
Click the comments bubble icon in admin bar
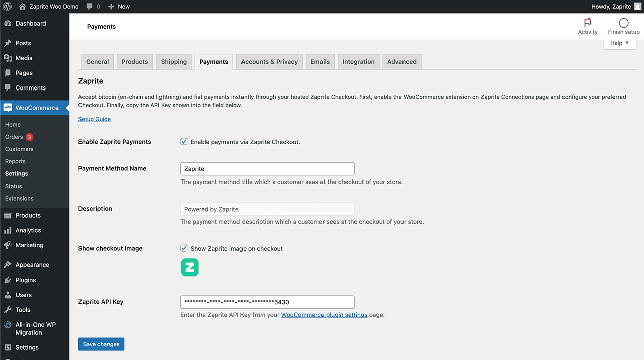[x=89, y=7]
